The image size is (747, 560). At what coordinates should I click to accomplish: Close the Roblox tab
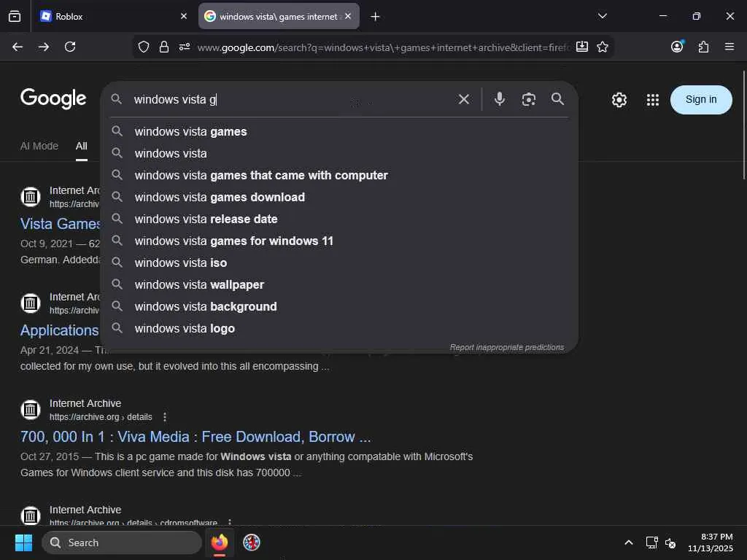coord(183,16)
